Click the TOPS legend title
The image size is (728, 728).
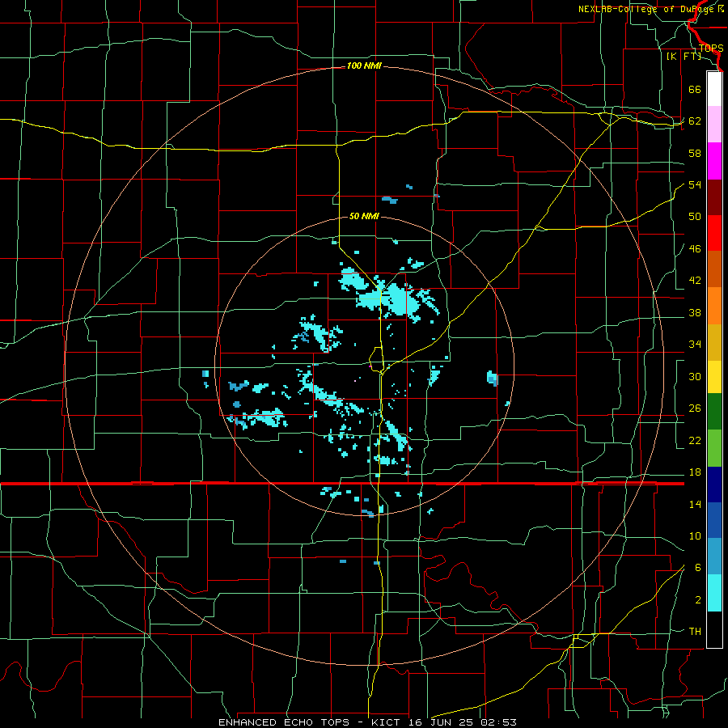click(x=711, y=49)
